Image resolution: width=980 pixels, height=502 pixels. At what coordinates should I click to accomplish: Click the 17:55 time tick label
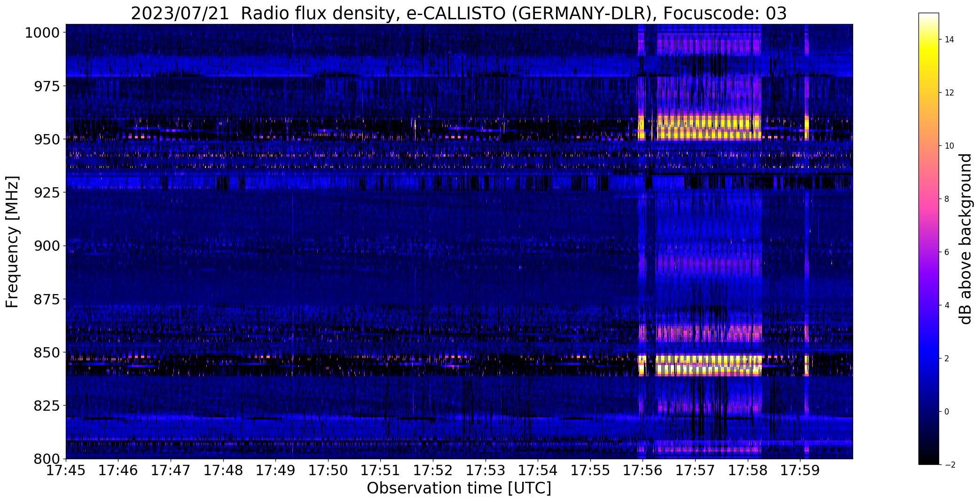[590, 470]
